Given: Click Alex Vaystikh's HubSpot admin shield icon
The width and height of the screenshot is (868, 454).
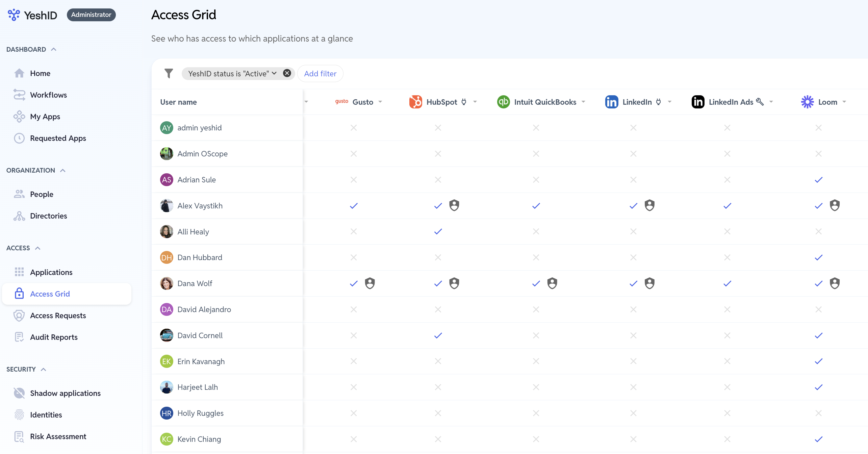Looking at the screenshot, I should 454,205.
